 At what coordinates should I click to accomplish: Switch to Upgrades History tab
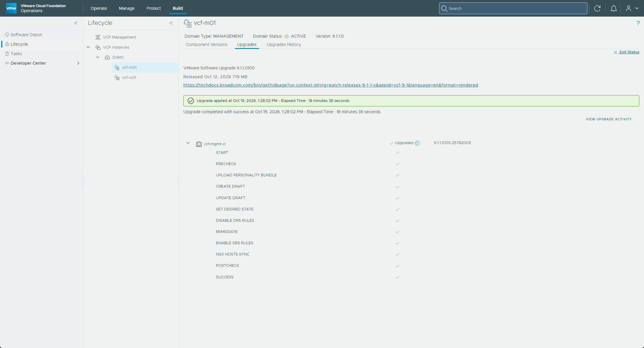pyautogui.click(x=284, y=44)
